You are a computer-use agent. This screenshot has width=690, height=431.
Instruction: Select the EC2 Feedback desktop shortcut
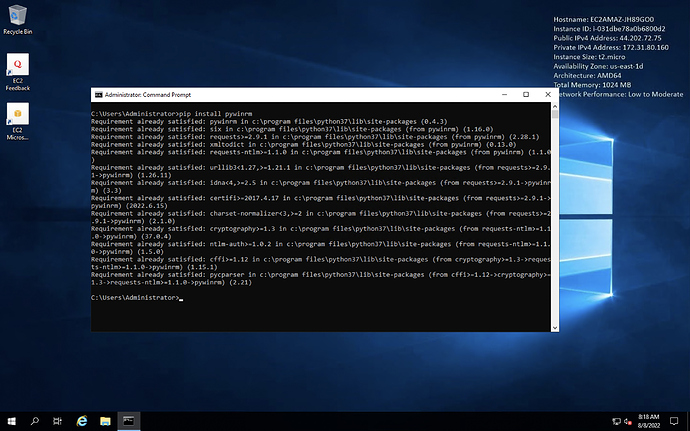point(18,72)
